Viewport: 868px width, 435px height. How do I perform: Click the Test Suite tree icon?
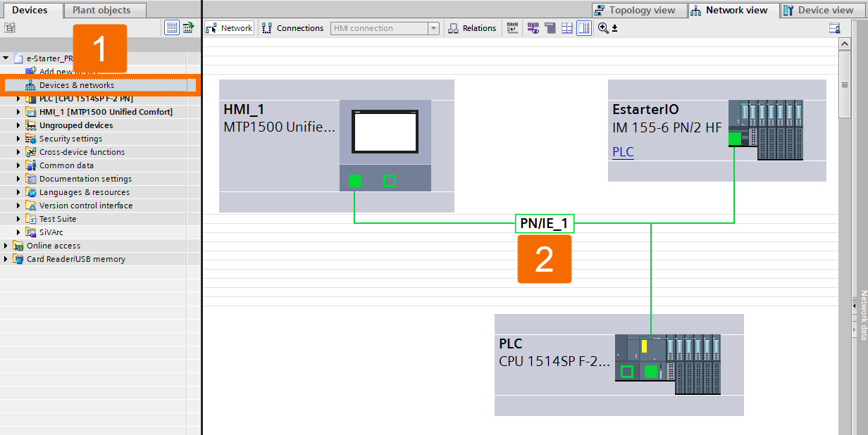(x=30, y=219)
